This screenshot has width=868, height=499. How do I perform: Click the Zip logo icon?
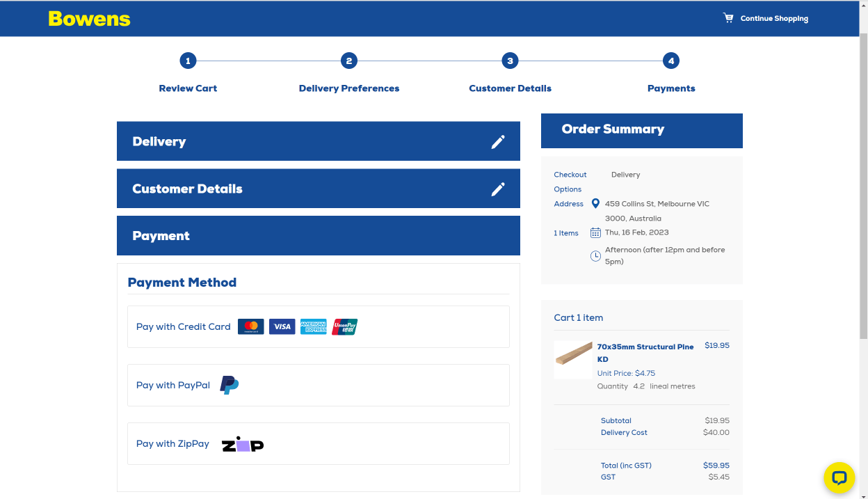242,443
